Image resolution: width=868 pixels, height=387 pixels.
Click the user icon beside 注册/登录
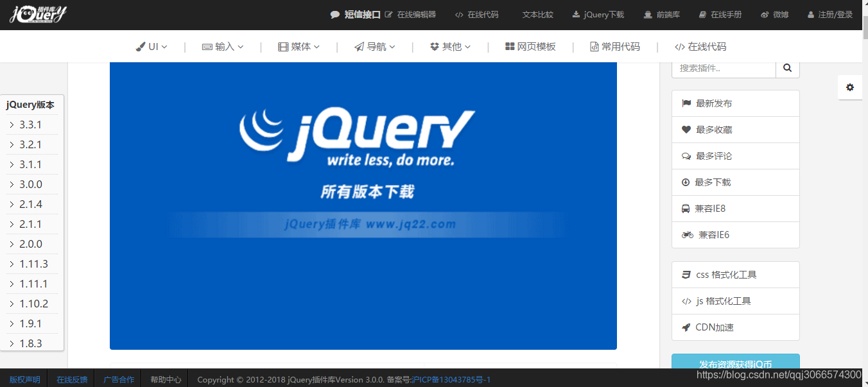pos(811,14)
